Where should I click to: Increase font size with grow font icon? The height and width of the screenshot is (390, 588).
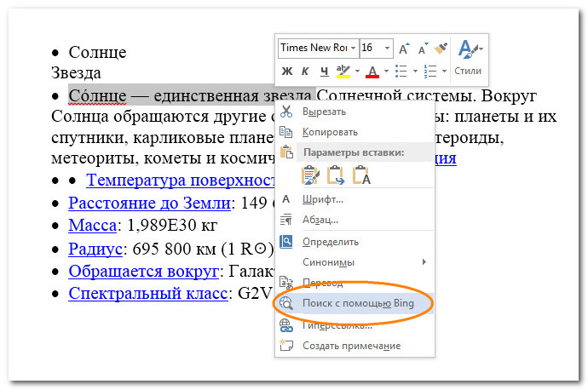click(404, 49)
